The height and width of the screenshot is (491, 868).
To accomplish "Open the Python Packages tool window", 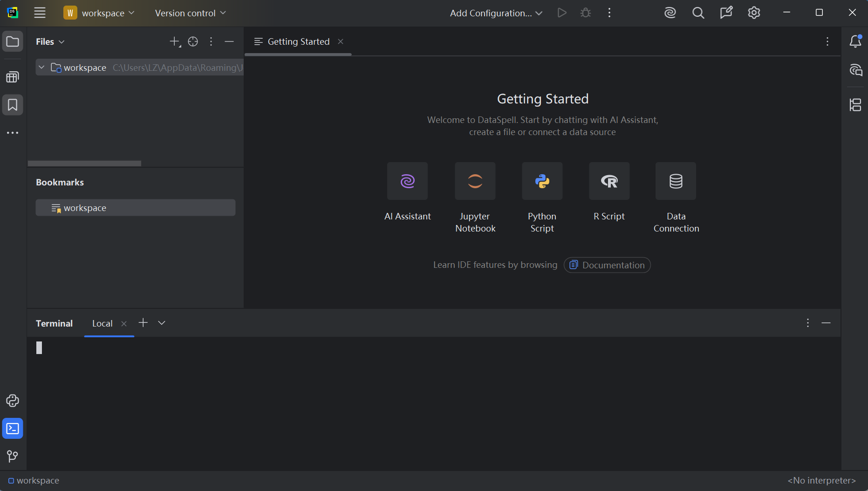I will 13,401.
